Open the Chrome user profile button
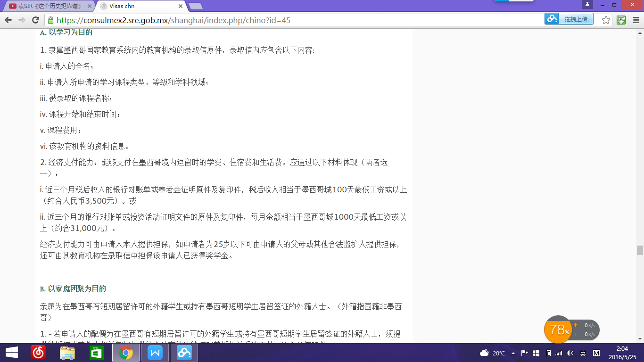This screenshot has height=362, width=644. (587, 4)
